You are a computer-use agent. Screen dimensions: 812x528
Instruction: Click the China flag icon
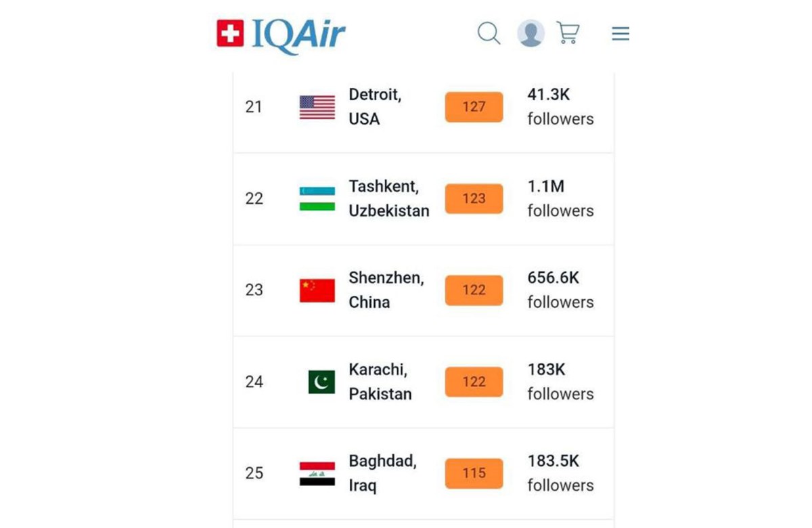(x=317, y=290)
